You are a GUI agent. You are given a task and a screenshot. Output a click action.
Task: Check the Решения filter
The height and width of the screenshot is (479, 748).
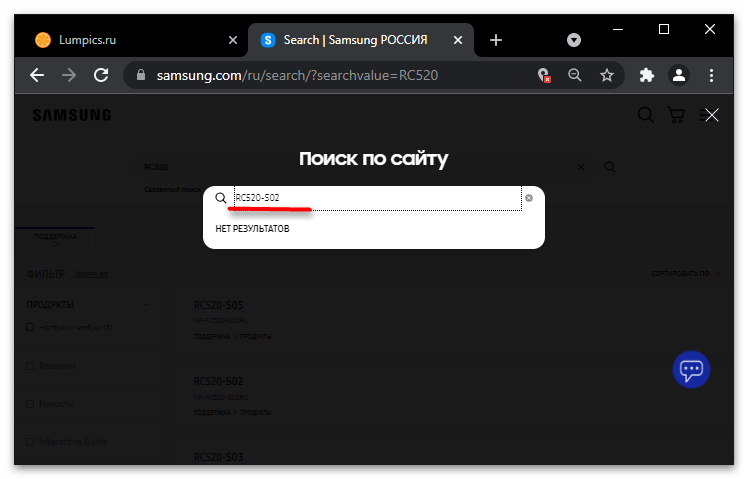tap(30, 366)
